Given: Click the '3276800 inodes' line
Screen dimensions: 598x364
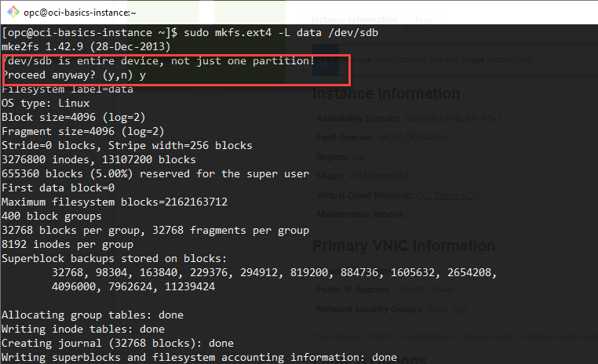Looking at the screenshot, I should pyautogui.click(x=99, y=160).
